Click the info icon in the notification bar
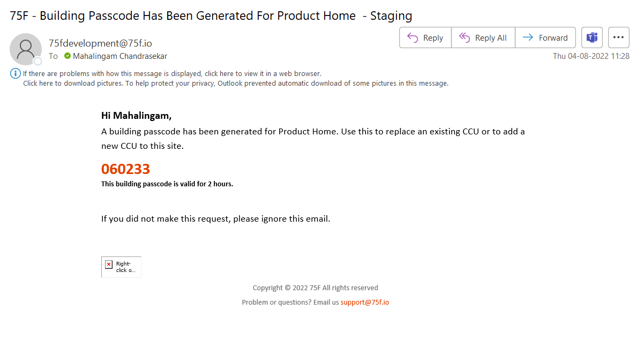 coord(16,73)
